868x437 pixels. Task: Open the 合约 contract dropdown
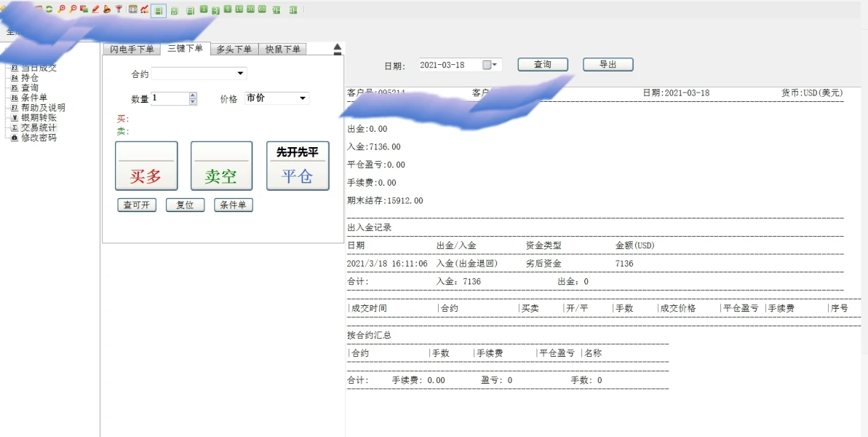(240, 74)
